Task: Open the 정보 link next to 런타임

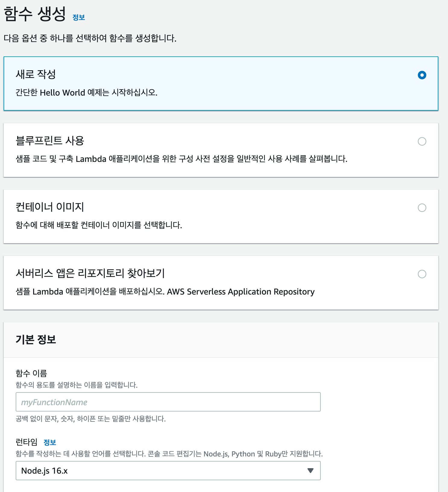Action: [50, 442]
